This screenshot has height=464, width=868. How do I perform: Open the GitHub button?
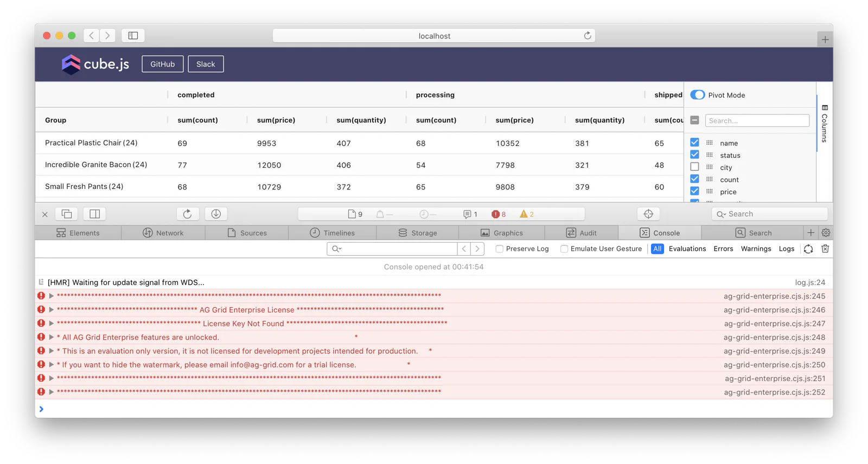(x=163, y=64)
